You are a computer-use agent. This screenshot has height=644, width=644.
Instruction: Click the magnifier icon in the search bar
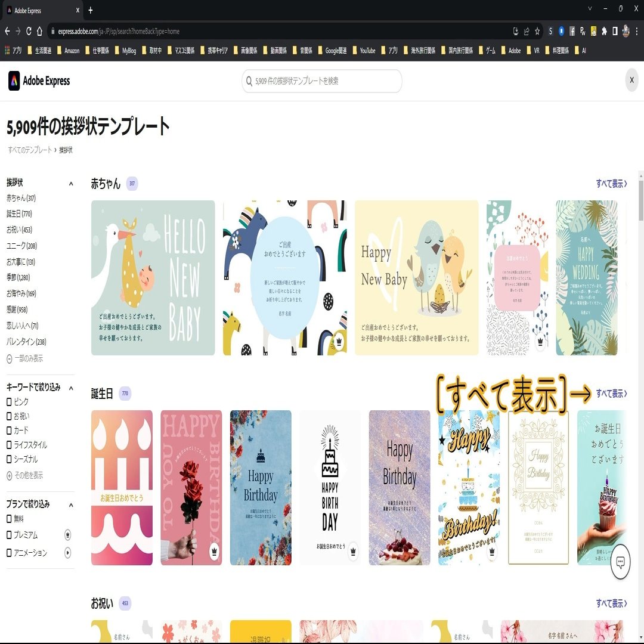[x=249, y=81]
